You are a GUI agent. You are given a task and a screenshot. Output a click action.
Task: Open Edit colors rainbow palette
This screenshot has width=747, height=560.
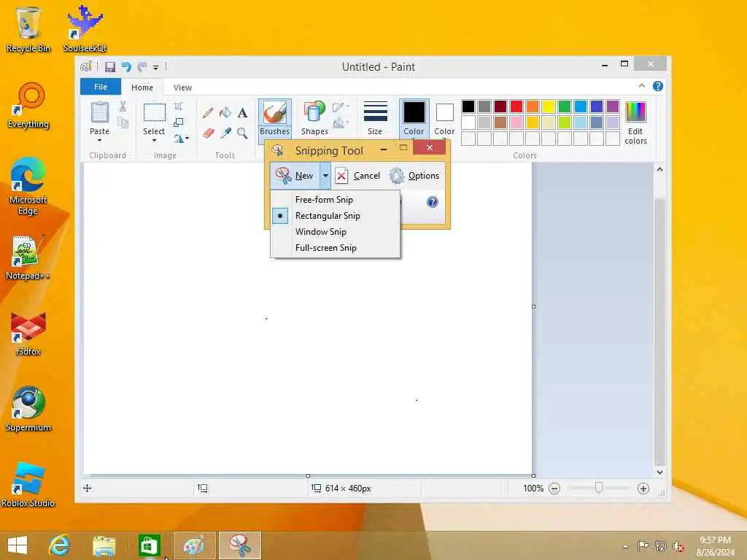tap(635, 122)
